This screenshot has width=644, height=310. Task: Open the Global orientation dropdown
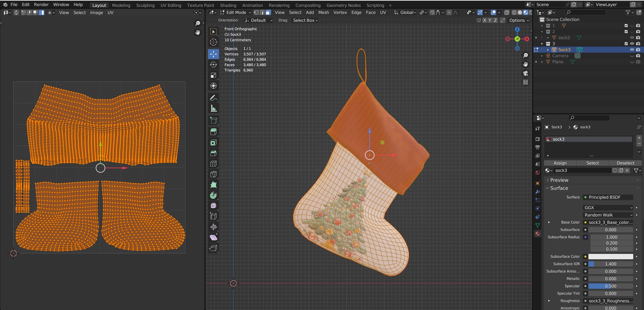click(x=405, y=12)
